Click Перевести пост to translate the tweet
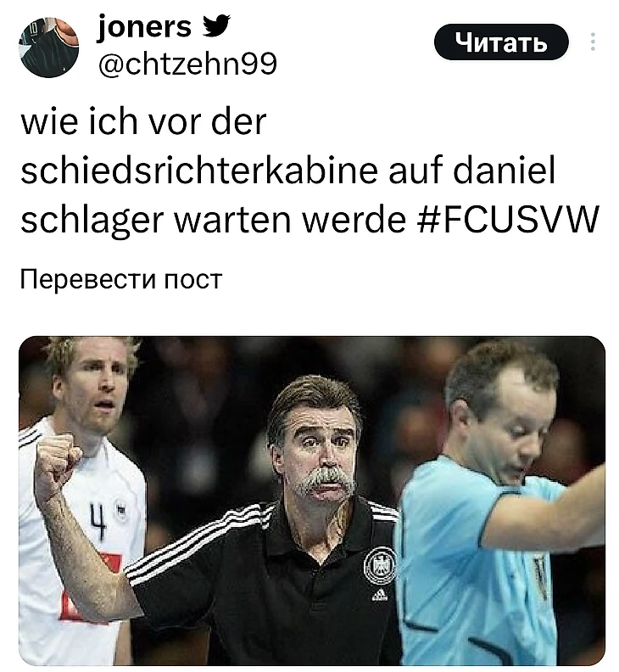 121,279
